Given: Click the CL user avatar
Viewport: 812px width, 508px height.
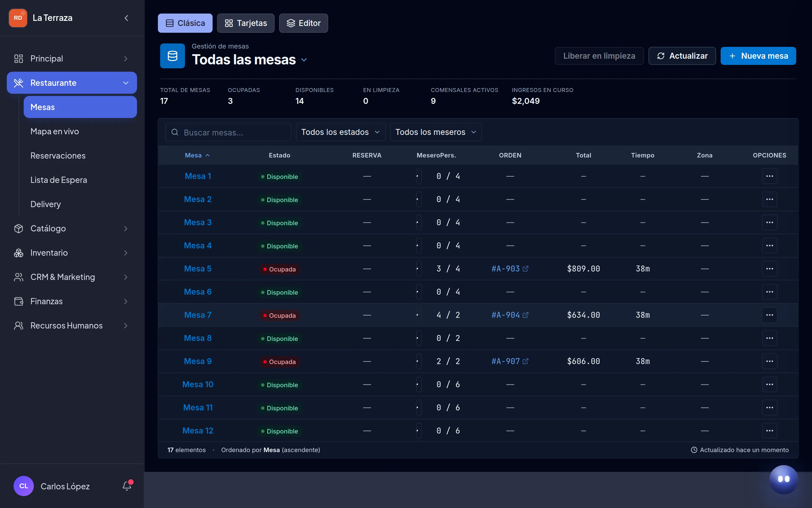Looking at the screenshot, I should [x=23, y=486].
